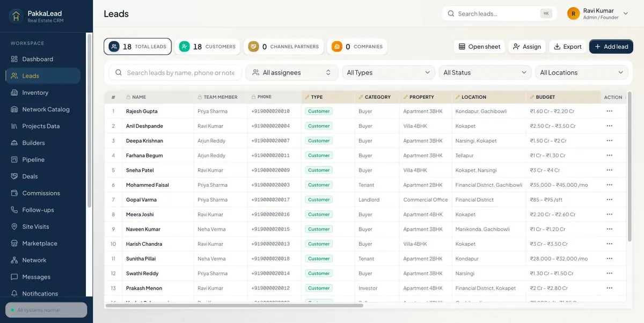Expand the Ravi Kumar account menu chevron
Screen dimensions: 644x323
coord(626,13)
